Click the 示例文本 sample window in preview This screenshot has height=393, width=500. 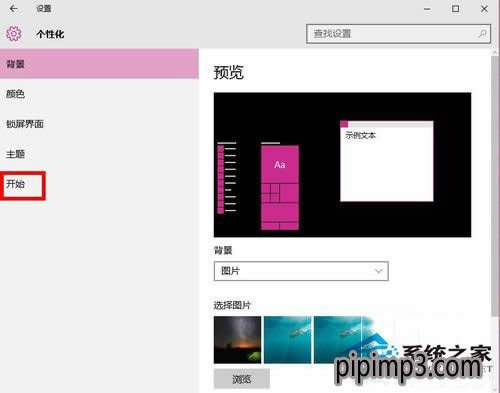(x=387, y=161)
